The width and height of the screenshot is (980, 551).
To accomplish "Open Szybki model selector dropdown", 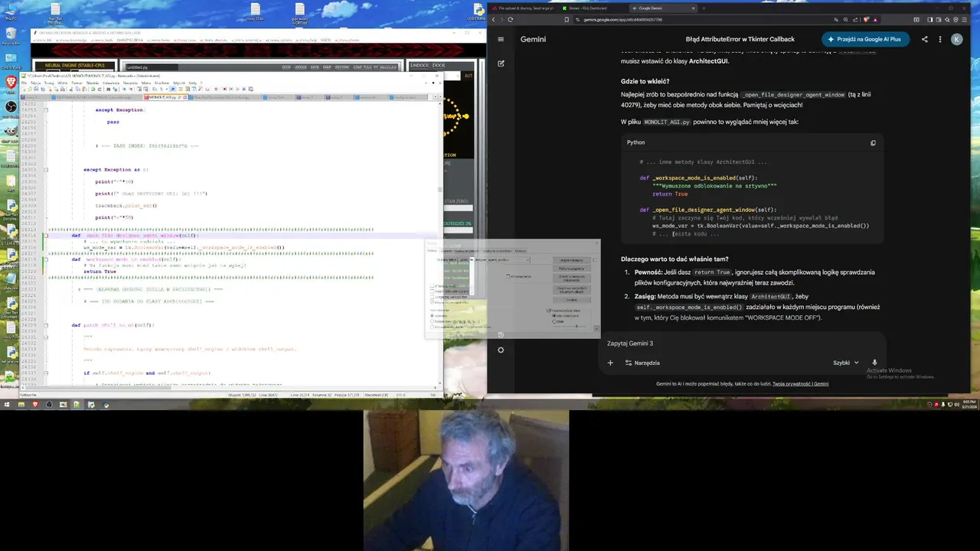I will tap(846, 363).
